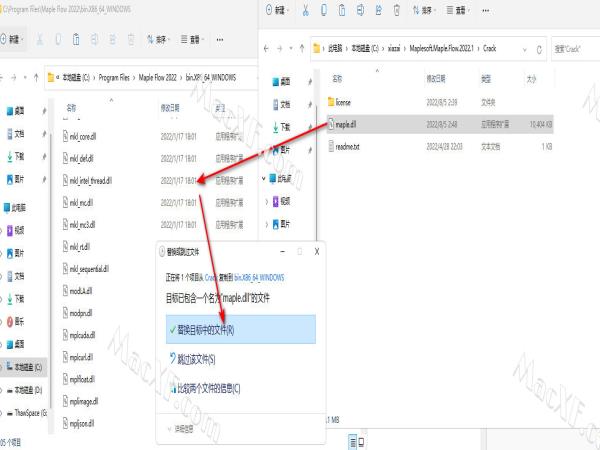Go up one folder in right window
Screen dimensions: 600x450
pyautogui.click(x=302, y=49)
